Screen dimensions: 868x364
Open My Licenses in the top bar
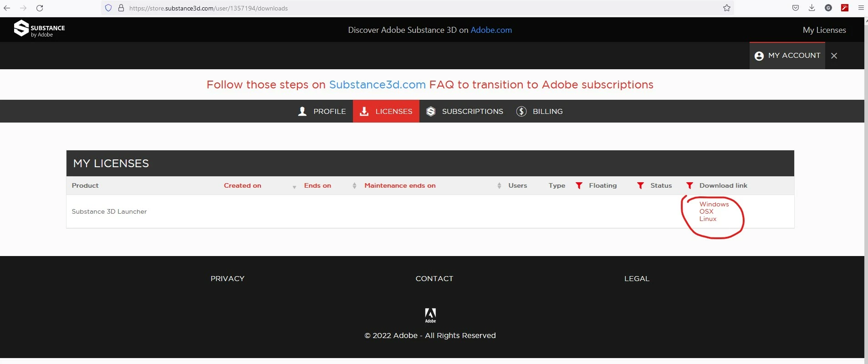[824, 30]
